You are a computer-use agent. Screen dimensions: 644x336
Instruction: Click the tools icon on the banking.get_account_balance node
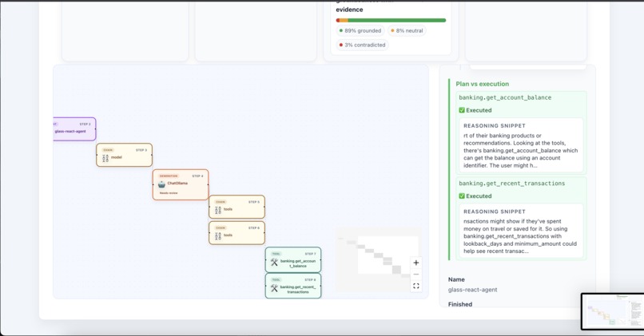click(x=274, y=262)
